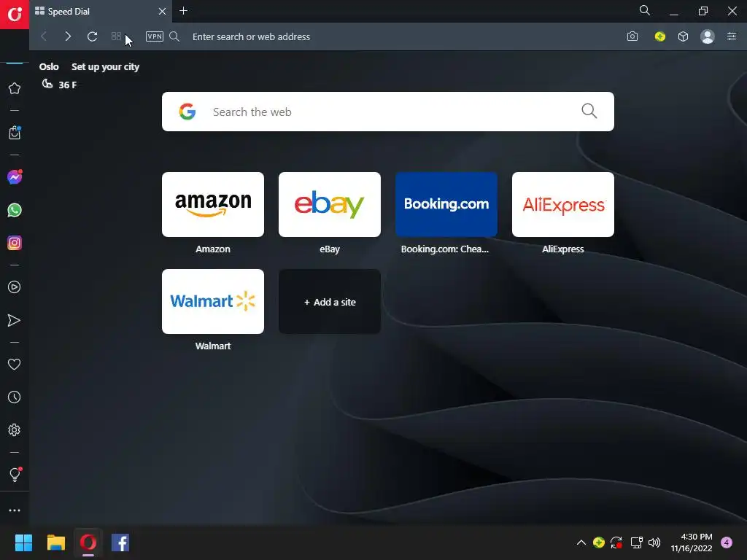Open volume control in system tray

[x=654, y=542]
